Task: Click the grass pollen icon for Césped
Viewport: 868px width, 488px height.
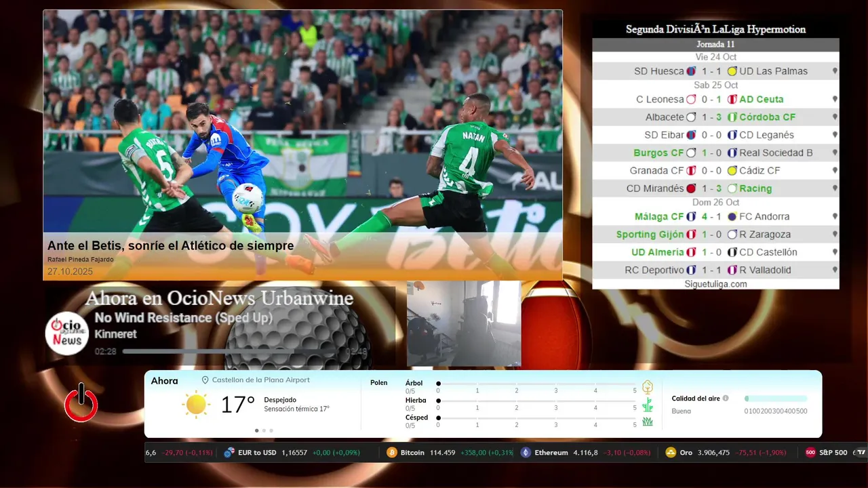Action: click(648, 422)
